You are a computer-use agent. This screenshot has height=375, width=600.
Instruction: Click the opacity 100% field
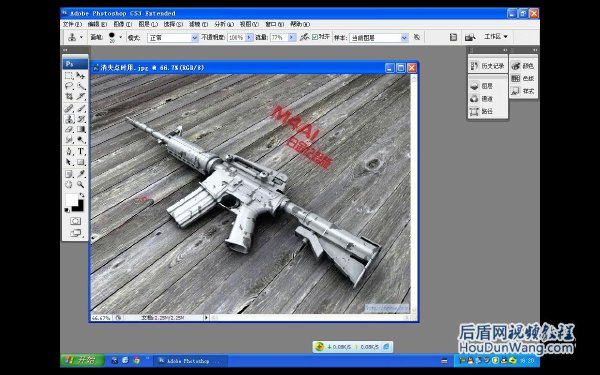coord(236,38)
